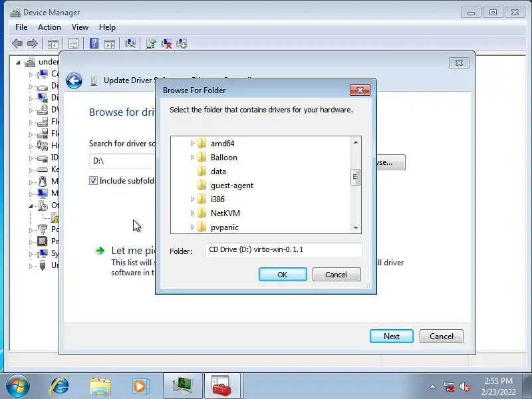This screenshot has height=399, width=532.
Task: Select the data folder icon
Action: click(x=202, y=172)
